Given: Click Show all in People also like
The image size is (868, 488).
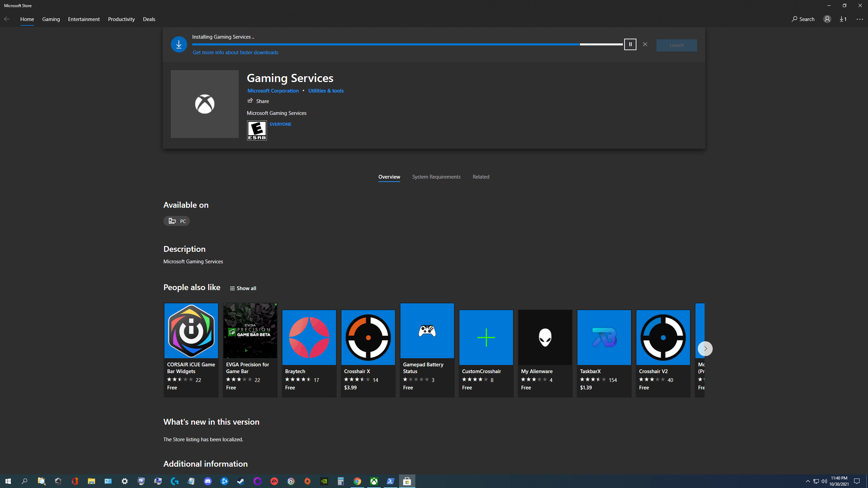Looking at the screenshot, I should tap(243, 288).
